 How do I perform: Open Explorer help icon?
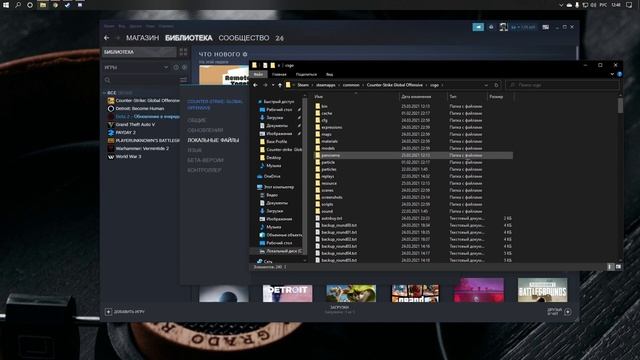tap(620, 74)
